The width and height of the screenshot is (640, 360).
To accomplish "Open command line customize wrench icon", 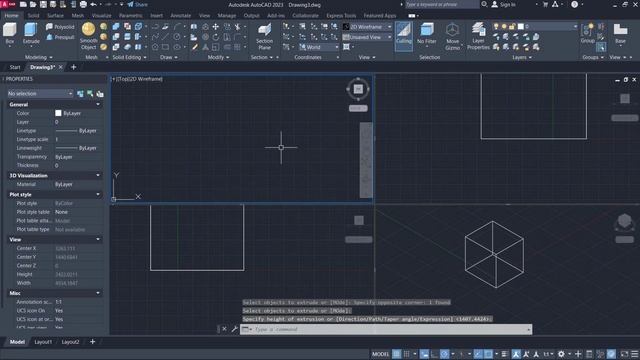I will [x=234, y=329].
